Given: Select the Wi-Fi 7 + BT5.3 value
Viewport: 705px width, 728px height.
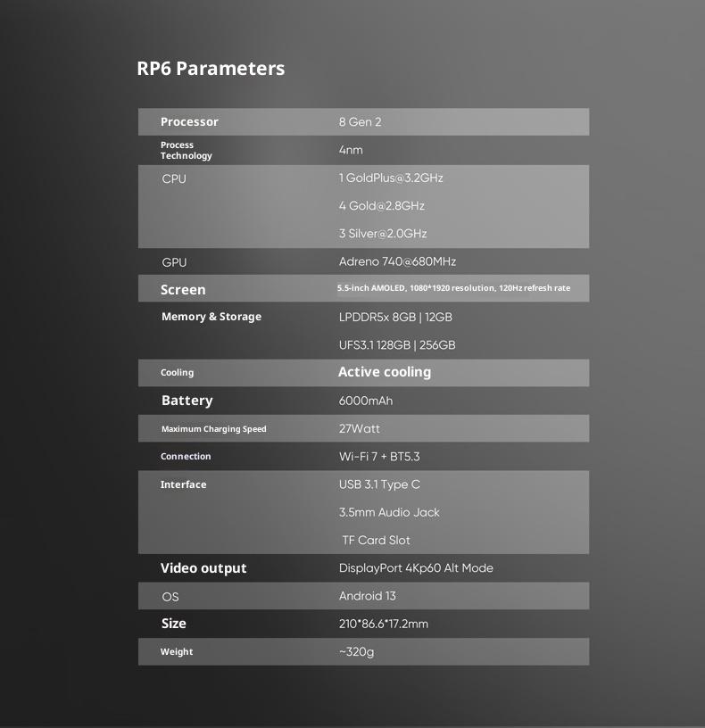Looking at the screenshot, I should point(379,456).
